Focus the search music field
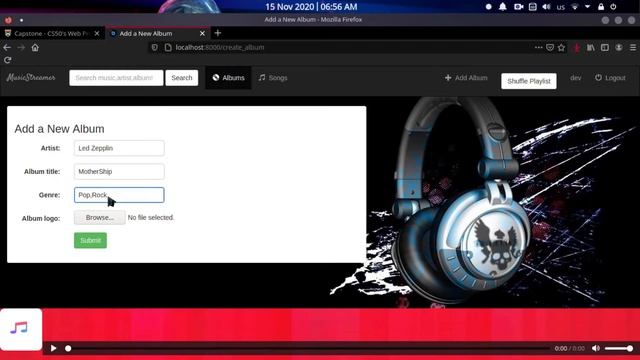The height and width of the screenshot is (360, 640). click(x=116, y=78)
